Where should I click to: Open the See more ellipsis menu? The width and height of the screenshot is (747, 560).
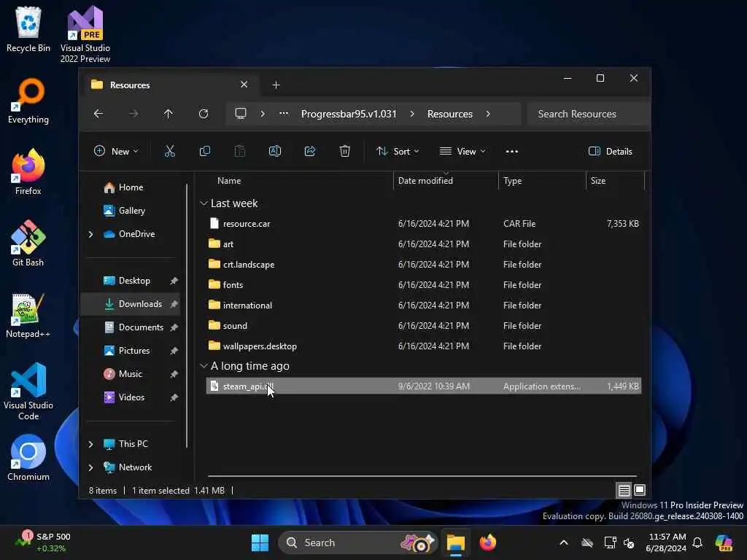(511, 152)
